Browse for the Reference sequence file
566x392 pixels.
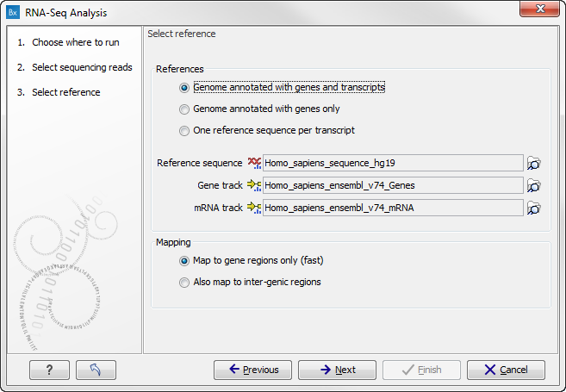533,163
